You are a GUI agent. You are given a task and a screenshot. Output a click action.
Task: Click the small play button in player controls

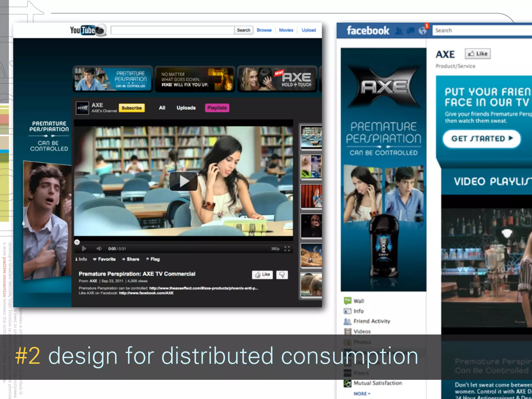pos(84,249)
